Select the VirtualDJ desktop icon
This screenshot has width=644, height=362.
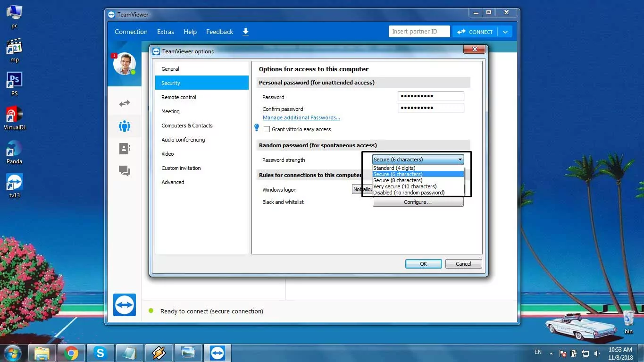coord(14,118)
